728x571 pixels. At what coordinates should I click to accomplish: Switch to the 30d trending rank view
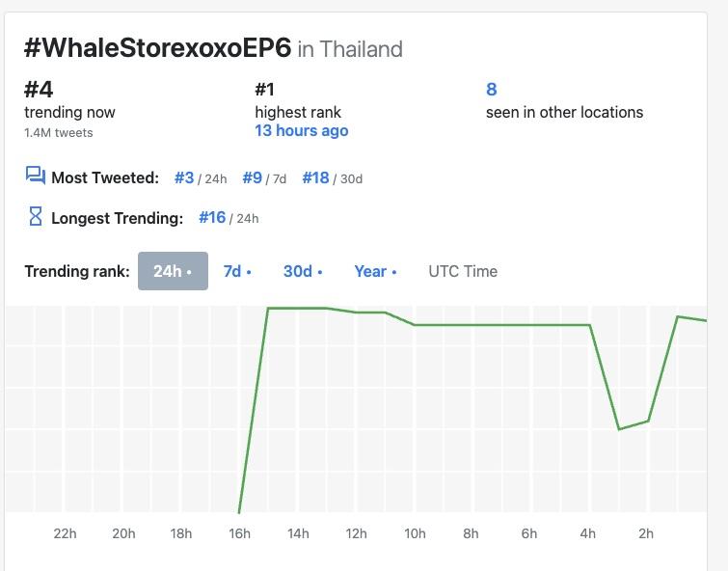pyautogui.click(x=303, y=271)
